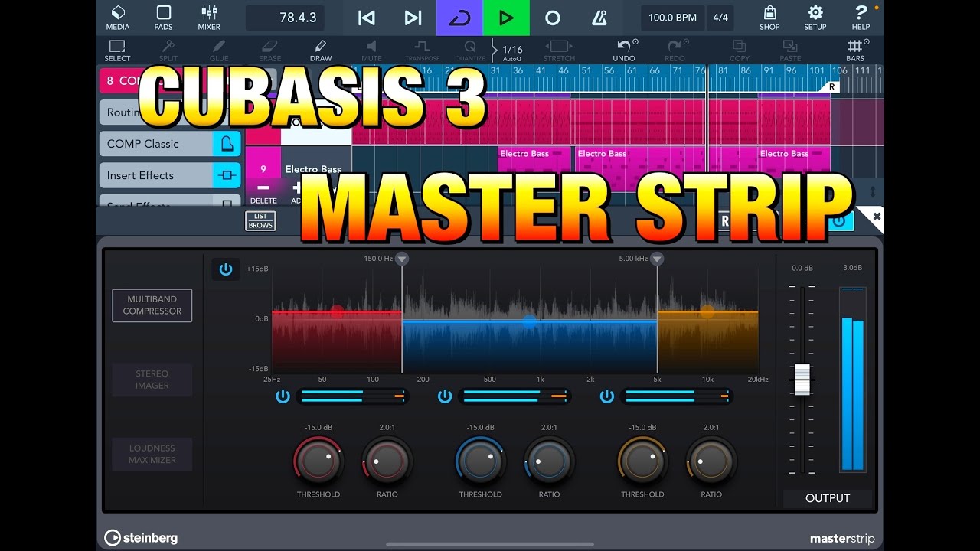Click the orange high band RATIO knob
This screenshot has height=551, width=980.
click(x=711, y=461)
